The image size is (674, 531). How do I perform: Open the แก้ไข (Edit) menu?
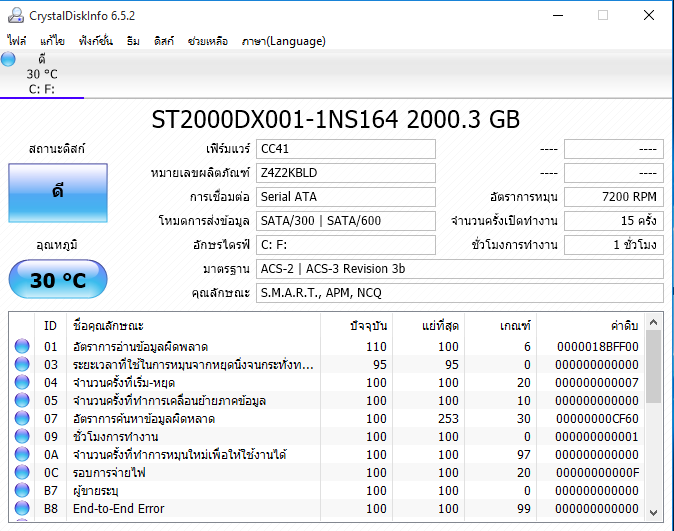(x=52, y=41)
